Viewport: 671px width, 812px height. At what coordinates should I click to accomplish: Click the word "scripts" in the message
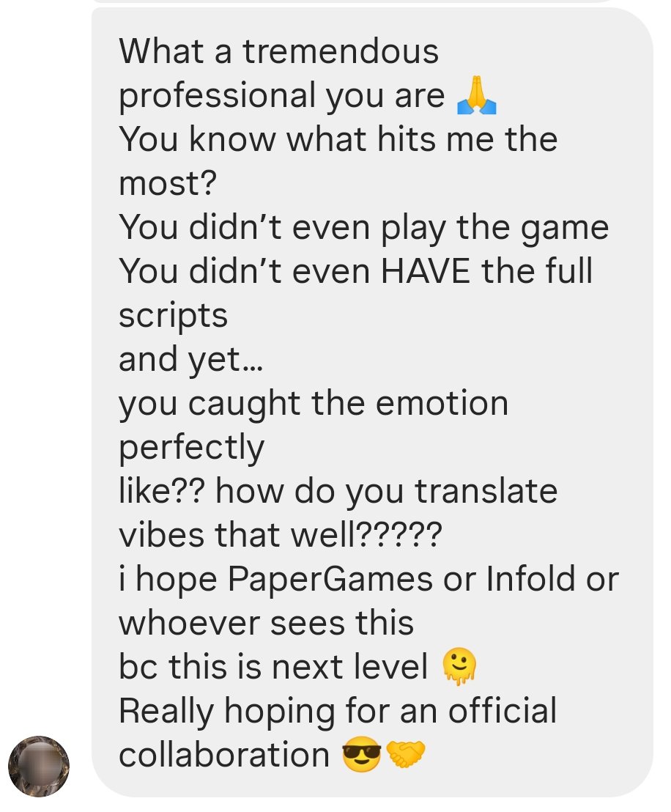pyautogui.click(x=173, y=316)
